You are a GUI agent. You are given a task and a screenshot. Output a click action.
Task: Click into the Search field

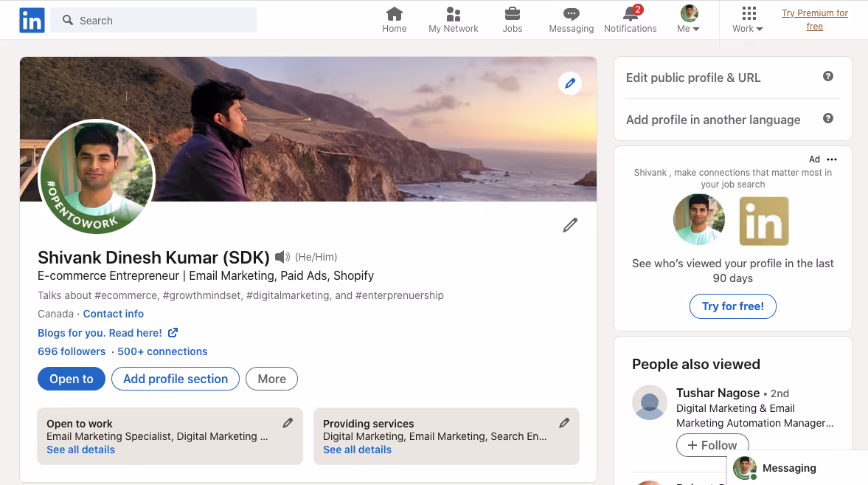click(153, 20)
